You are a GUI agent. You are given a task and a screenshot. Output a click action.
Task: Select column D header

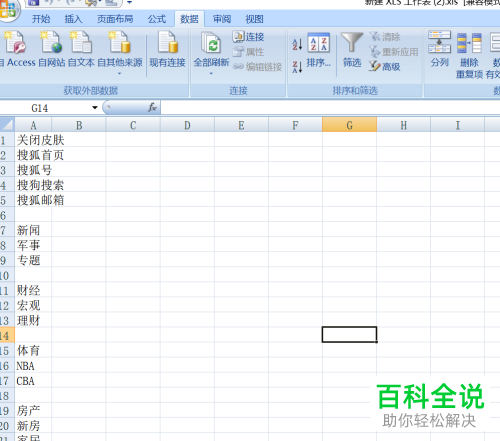[x=187, y=125]
